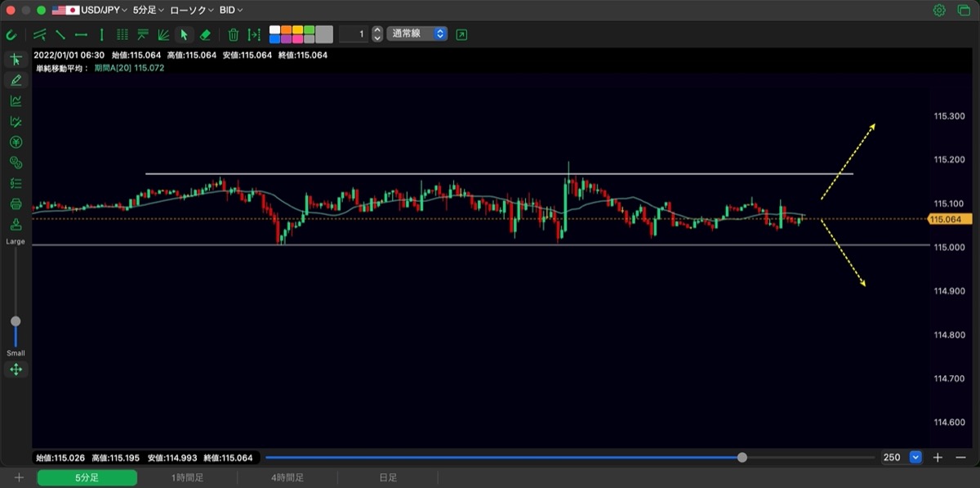The image size is (980, 488).
Task: Select the Fibonacci retracement tool
Action: pos(143,34)
